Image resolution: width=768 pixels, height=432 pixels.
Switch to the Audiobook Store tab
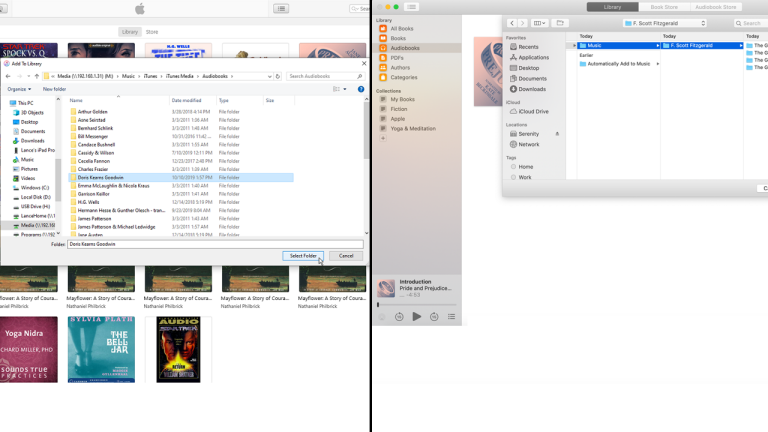(x=716, y=7)
